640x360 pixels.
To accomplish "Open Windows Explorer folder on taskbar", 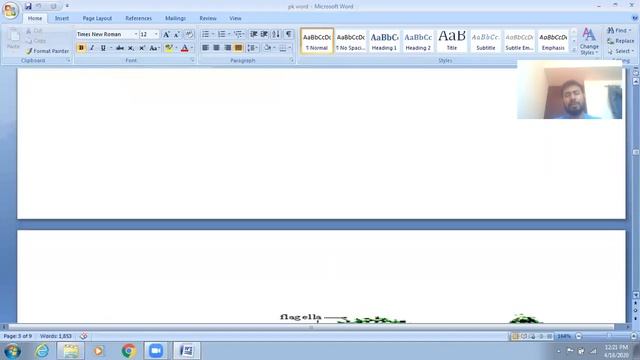I will pos(71,351).
